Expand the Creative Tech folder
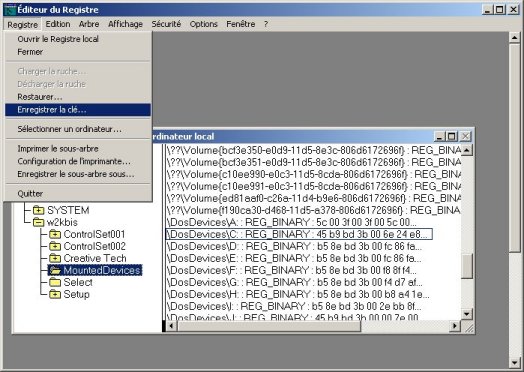 pos(55,258)
